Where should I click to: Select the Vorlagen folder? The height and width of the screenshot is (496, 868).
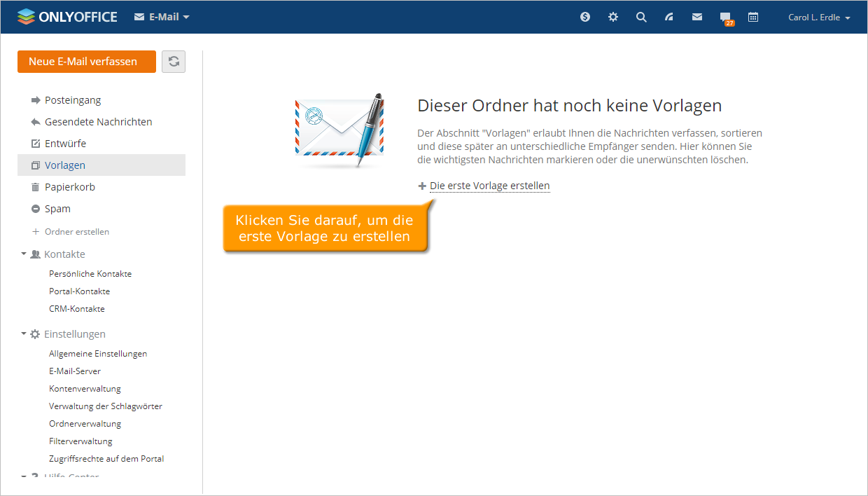click(x=101, y=165)
